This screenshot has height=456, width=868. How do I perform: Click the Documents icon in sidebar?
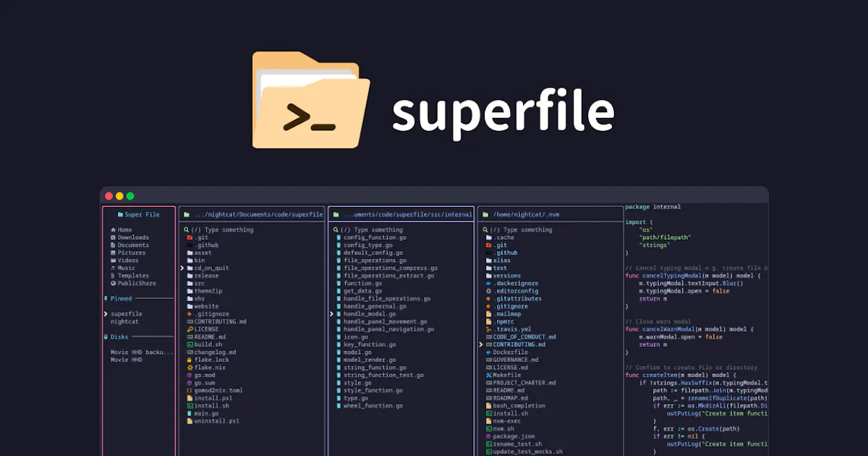click(114, 245)
